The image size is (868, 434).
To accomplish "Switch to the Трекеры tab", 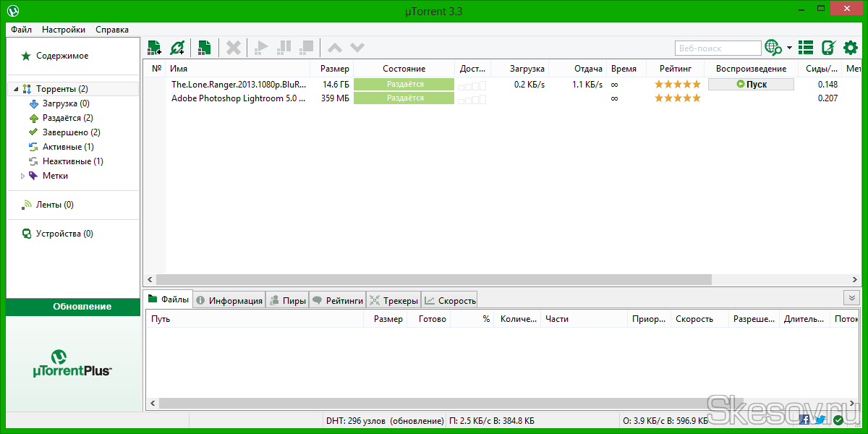I will click(393, 300).
